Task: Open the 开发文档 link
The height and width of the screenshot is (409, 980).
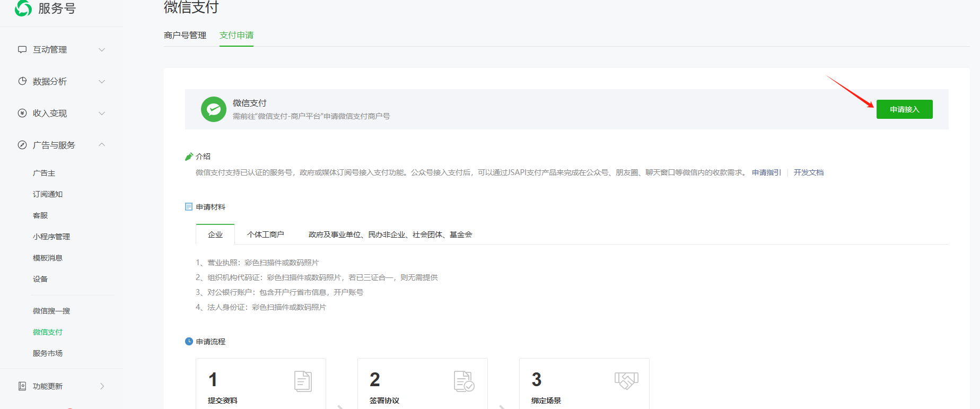Action: pyautogui.click(x=809, y=172)
